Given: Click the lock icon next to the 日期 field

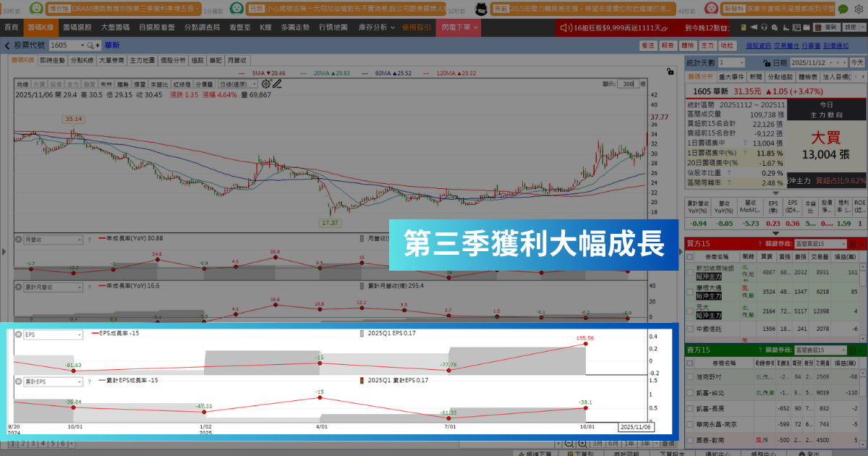Looking at the screenshot, I should pos(767,62).
